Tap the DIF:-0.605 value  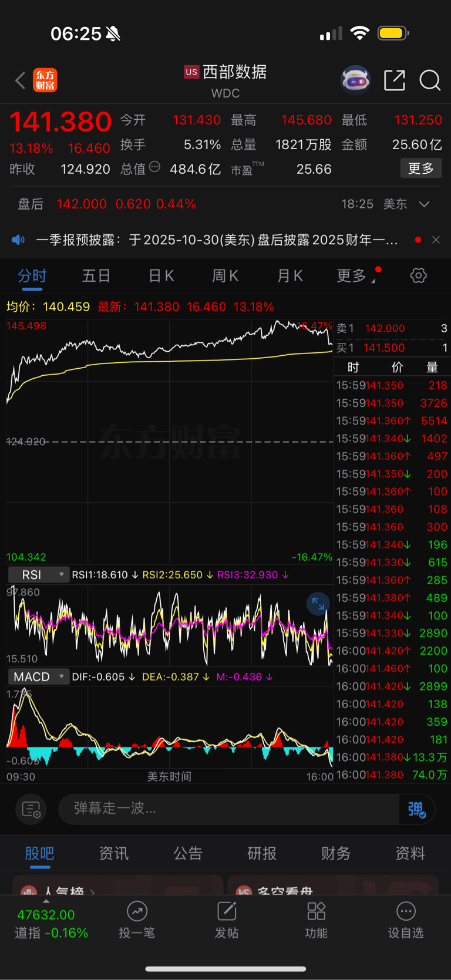[98, 677]
